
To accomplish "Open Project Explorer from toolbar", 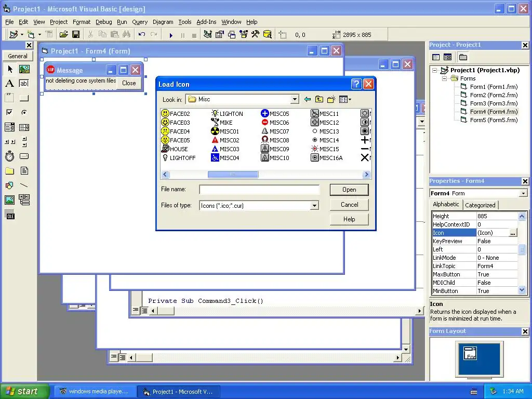I will (208, 34).
